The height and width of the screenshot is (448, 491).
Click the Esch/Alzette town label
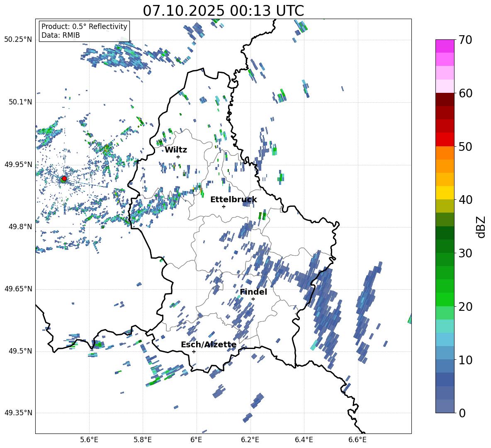[x=208, y=345]
